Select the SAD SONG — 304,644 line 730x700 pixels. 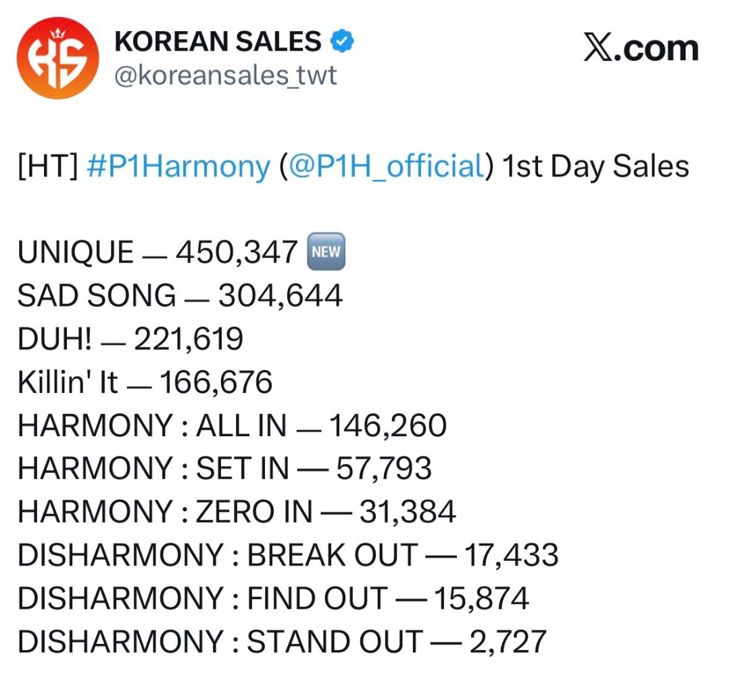[180, 296]
